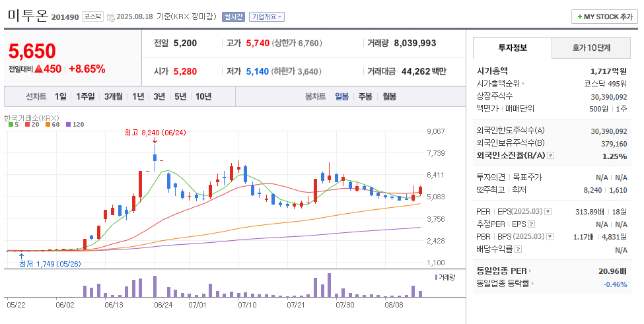Click the 시가 value 5,280
644x324 pixels.
pyautogui.click(x=185, y=71)
